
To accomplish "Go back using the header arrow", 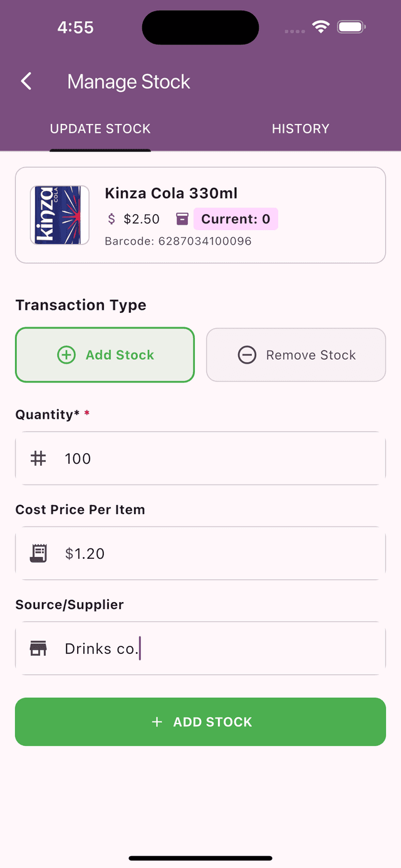I will [26, 81].
